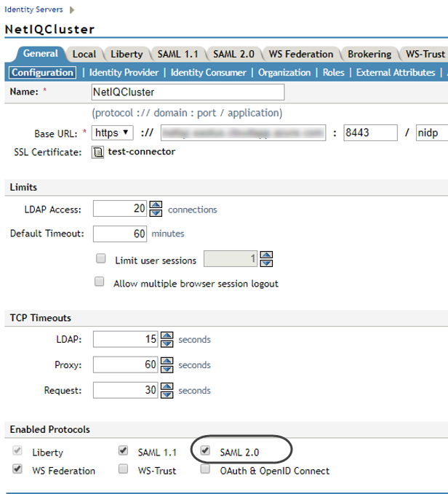Screen dimensions: 448x494
Task: Click the application field showing nidp
Action: (x=432, y=132)
